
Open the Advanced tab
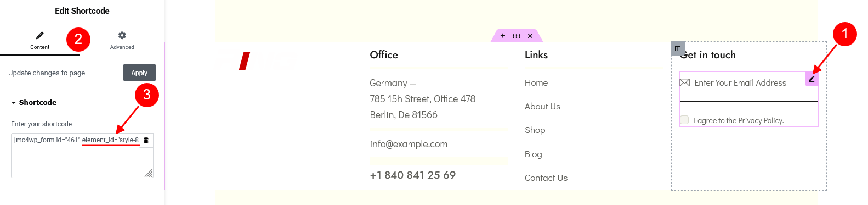click(122, 40)
